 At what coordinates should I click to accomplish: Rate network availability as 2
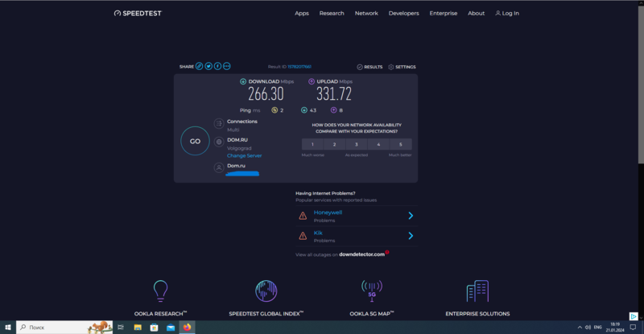point(334,144)
